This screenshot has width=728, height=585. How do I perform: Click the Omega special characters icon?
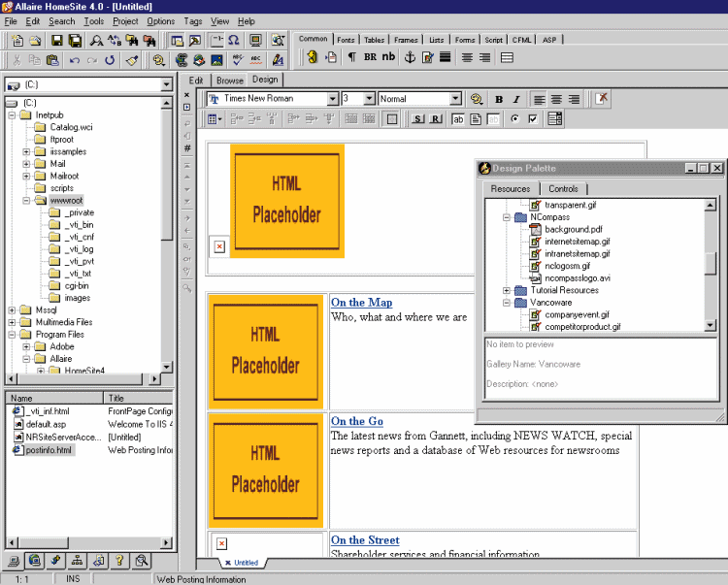[234, 41]
